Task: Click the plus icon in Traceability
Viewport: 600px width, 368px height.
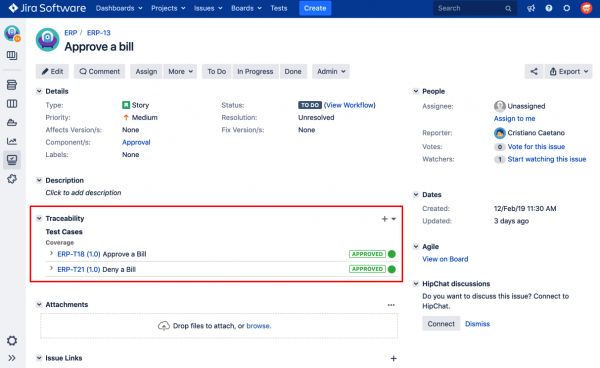Action: (385, 219)
